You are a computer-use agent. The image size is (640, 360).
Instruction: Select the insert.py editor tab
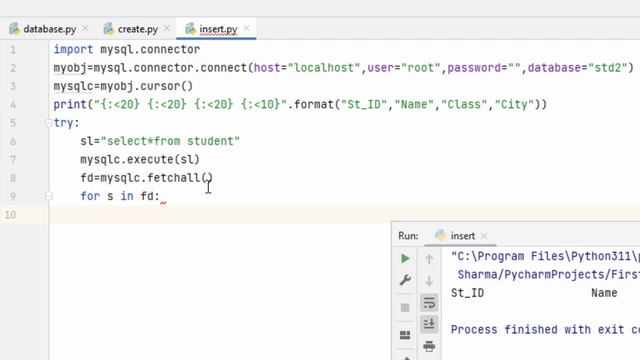(x=218, y=29)
